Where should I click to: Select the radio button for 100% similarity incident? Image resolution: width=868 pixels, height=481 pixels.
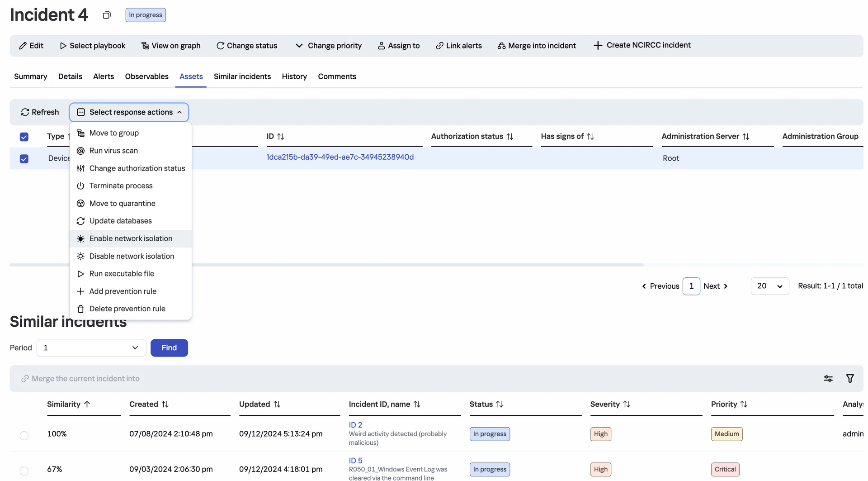[24, 435]
